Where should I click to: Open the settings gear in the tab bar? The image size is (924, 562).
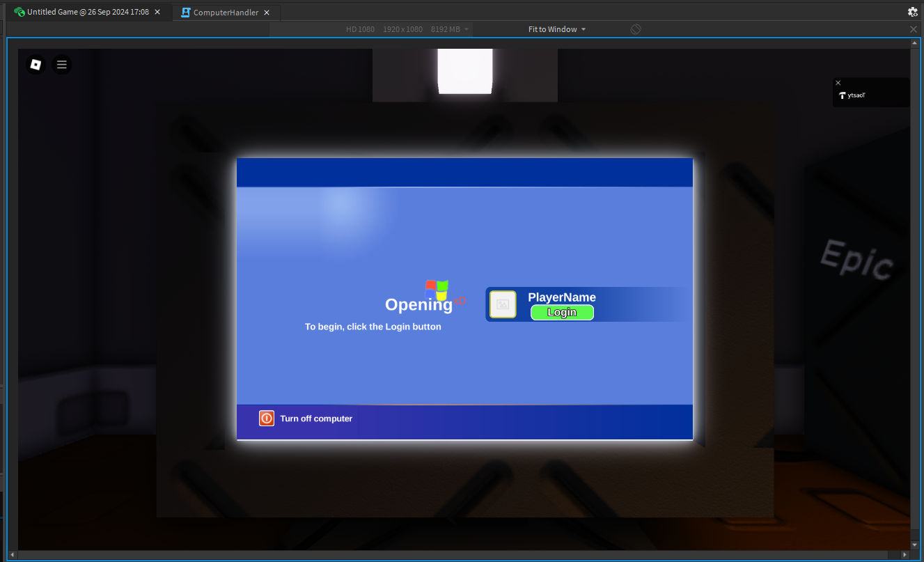pos(913,12)
